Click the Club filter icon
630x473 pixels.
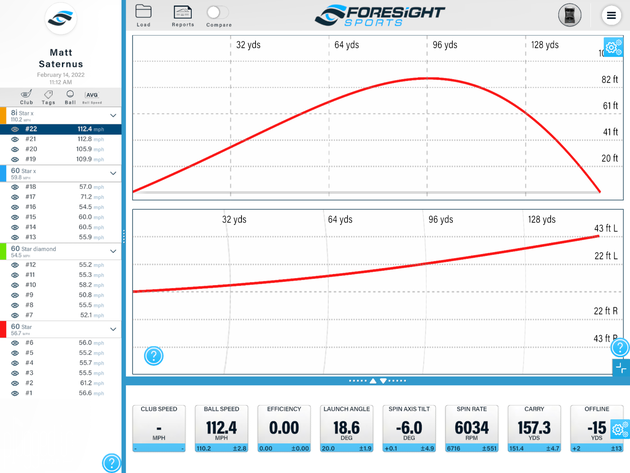pos(26,96)
